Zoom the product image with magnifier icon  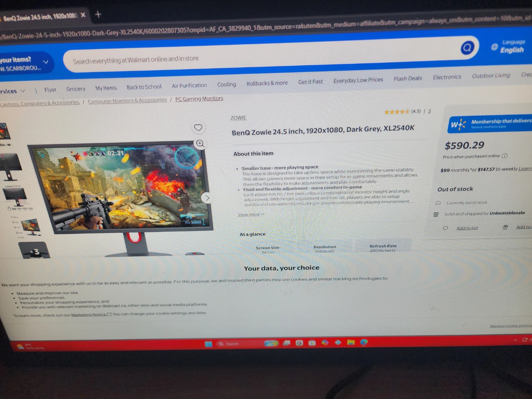point(200,143)
